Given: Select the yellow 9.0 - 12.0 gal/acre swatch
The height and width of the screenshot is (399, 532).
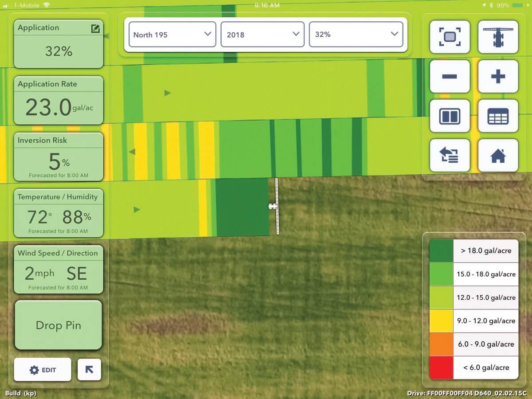Looking at the screenshot, I should point(441,321).
